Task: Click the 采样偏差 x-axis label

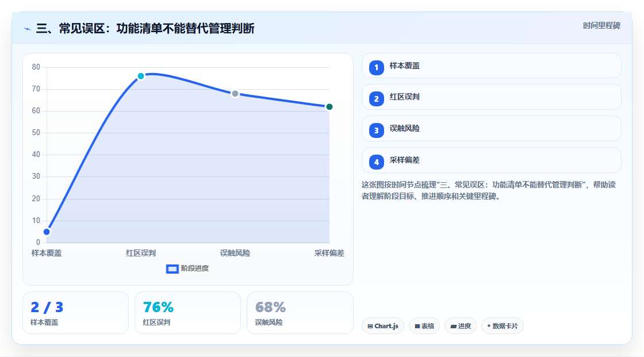Action: [x=329, y=253]
